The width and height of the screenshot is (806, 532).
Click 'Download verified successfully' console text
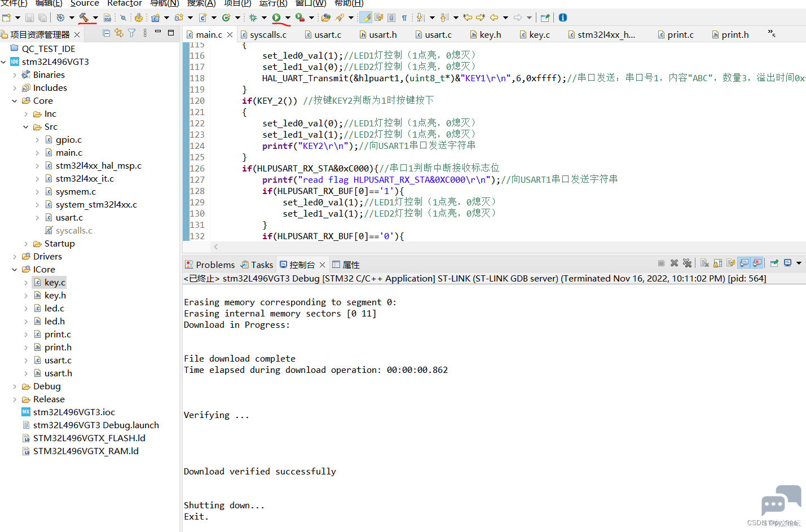[260, 471]
